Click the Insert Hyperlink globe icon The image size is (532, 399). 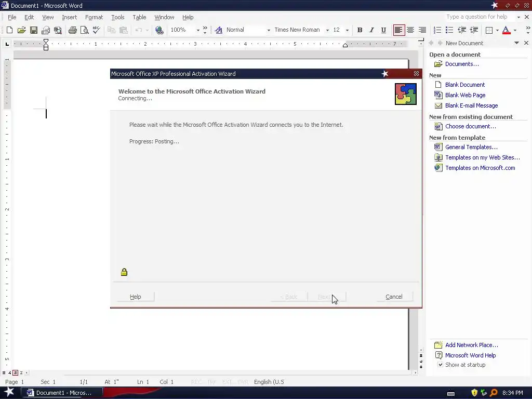click(159, 30)
